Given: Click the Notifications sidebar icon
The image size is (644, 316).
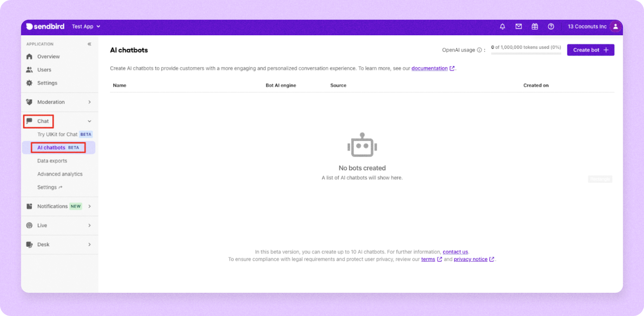Looking at the screenshot, I should [x=29, y=206].
